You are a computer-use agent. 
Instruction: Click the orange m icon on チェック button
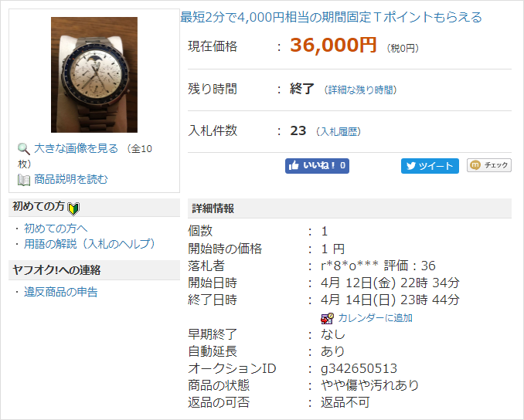tap(475, 165)
